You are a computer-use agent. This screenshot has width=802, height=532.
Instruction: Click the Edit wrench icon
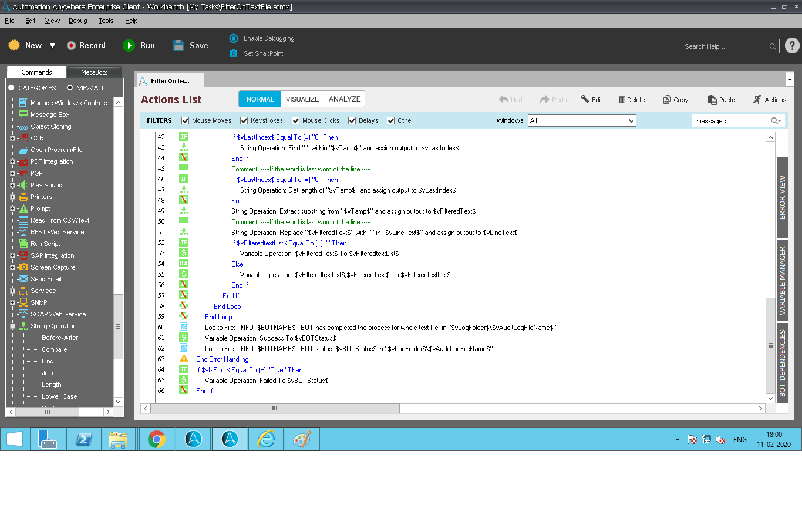coord(585,100)
